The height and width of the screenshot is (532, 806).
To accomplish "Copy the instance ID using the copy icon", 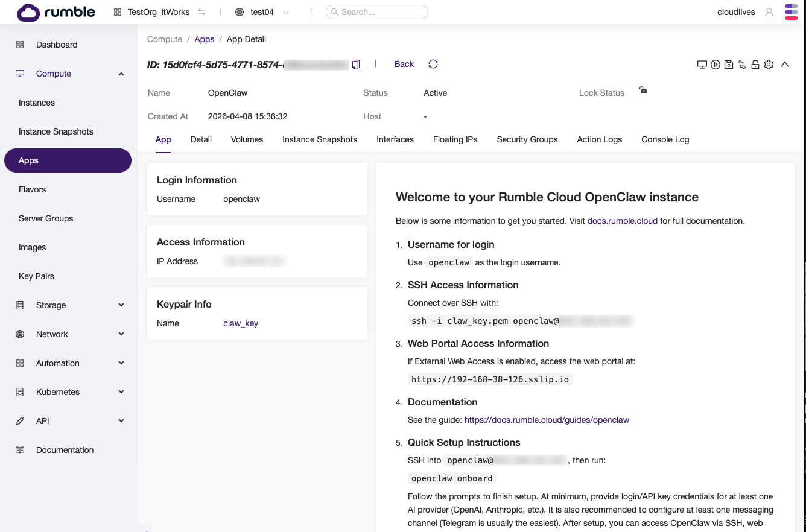I will tap(355, 65).
